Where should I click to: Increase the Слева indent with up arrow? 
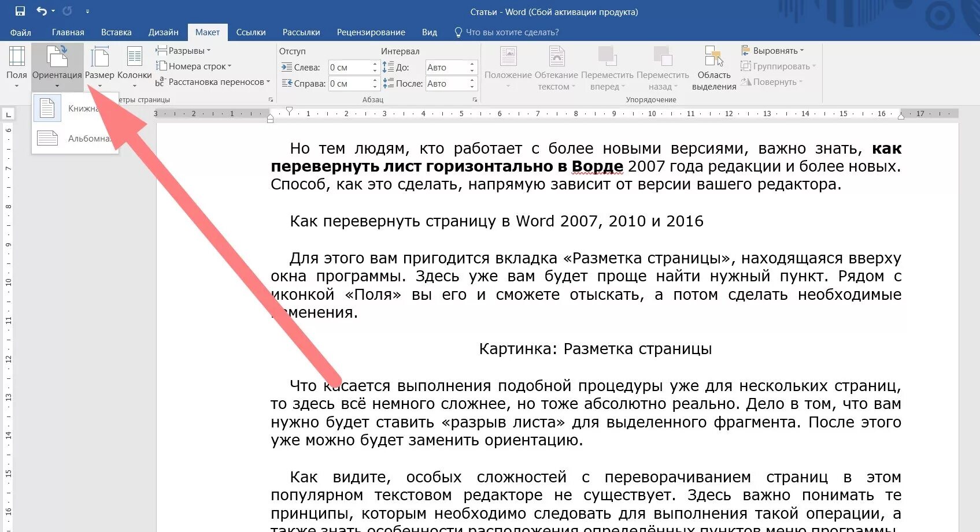coord(375,64)
